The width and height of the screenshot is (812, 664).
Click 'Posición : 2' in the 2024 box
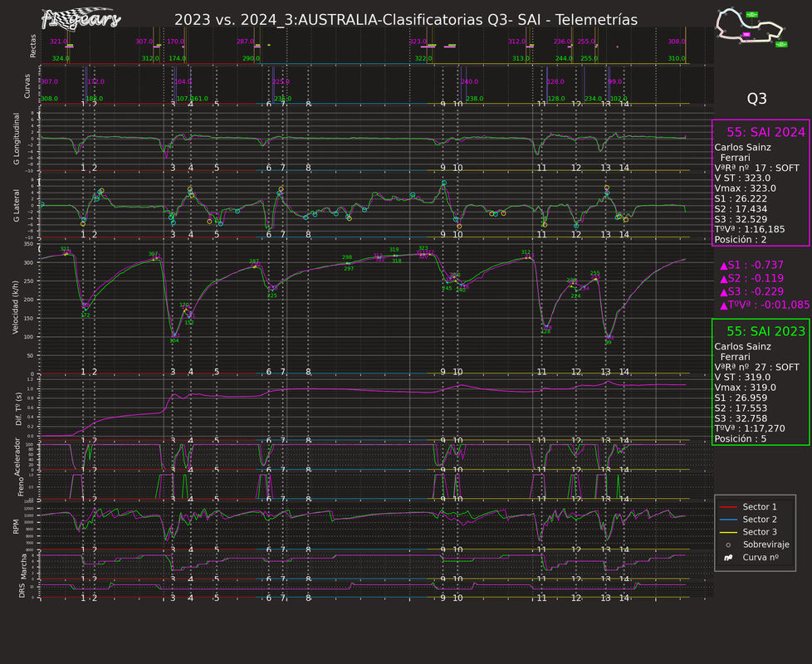tap(740, 240)
